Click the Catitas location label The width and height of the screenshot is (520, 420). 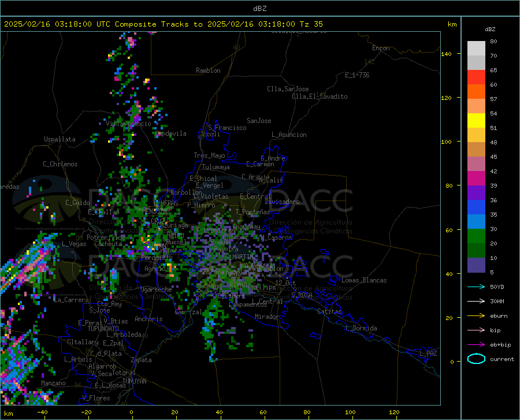click(x=329, y=311)
